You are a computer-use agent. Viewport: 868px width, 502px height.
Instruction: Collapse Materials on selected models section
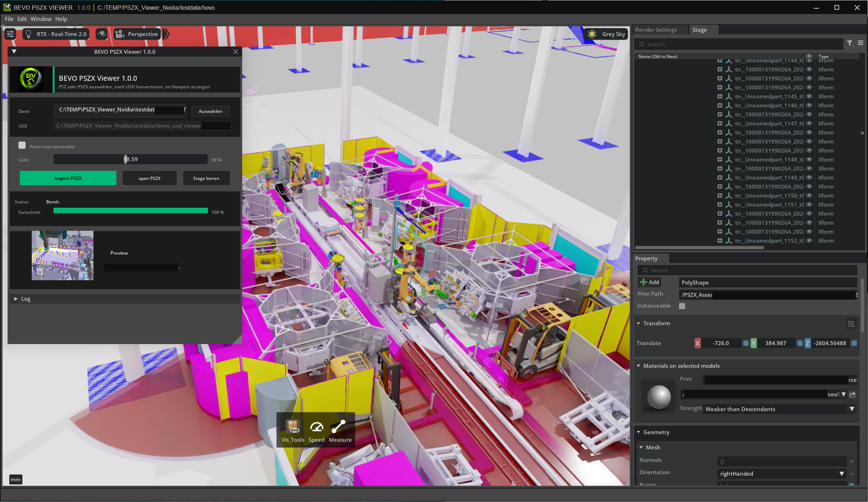click(638, 366)
